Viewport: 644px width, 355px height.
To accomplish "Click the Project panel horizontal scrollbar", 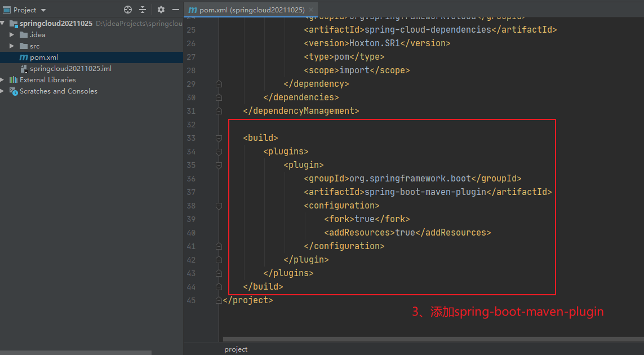I will [x=75, y=353].
